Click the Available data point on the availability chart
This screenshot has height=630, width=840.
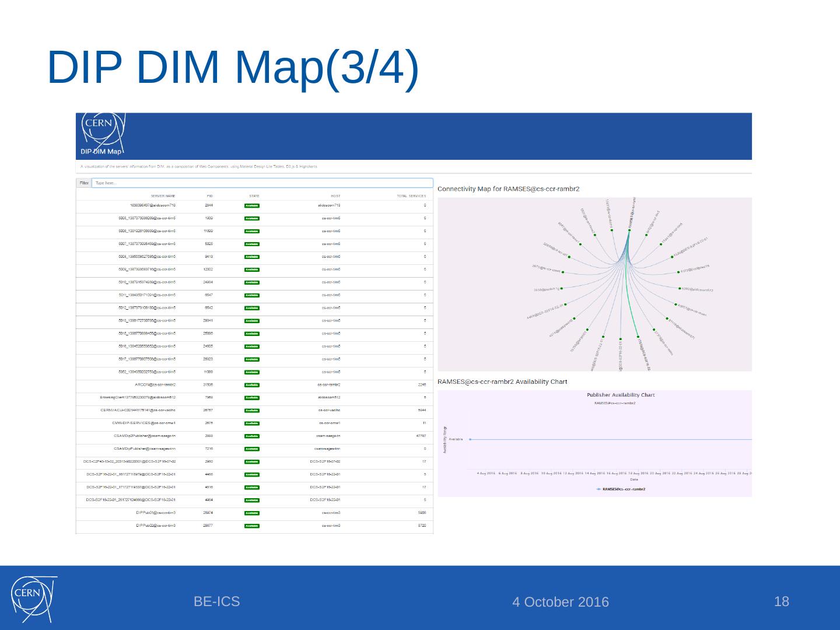point(470,439)
